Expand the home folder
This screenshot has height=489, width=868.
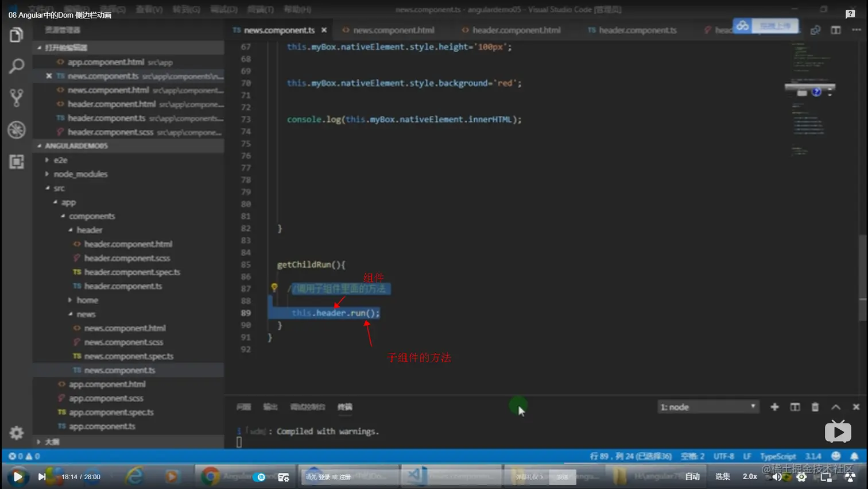70,300
